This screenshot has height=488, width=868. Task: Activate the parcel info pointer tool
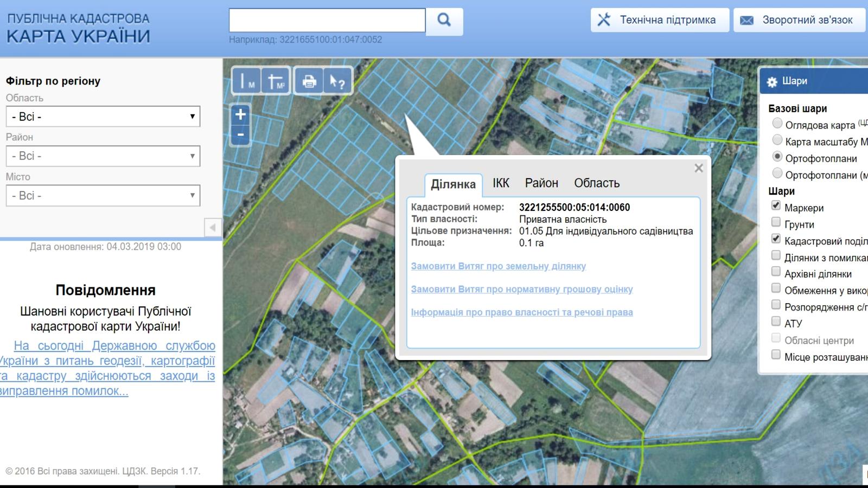pos(337,81)
